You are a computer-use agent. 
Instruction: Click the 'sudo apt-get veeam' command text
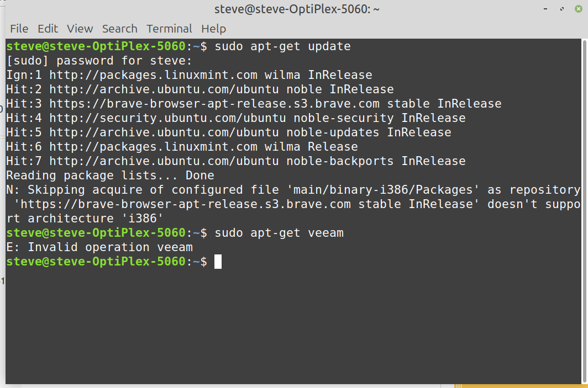tap(279, 233)
